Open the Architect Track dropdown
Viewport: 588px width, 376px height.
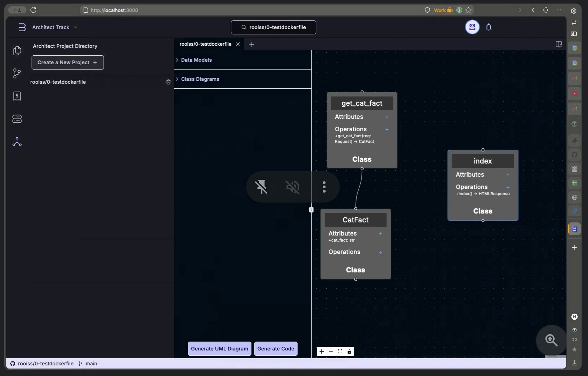pos(55,27)
